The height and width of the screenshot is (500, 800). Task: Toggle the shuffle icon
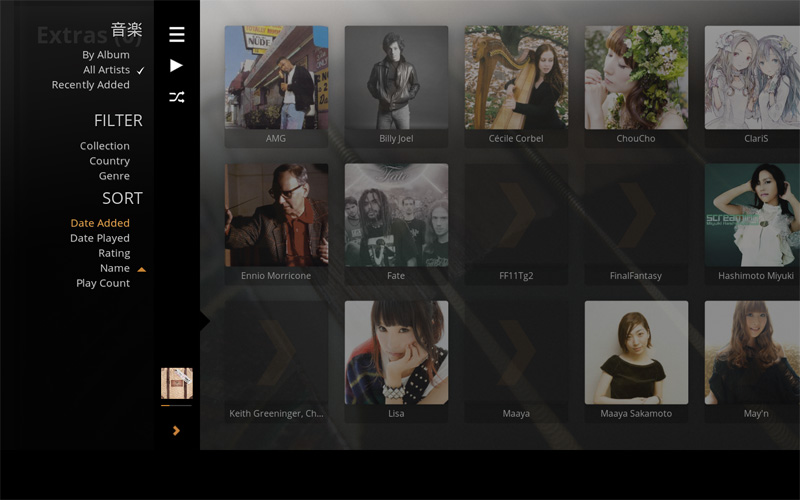pyautogui.click(x=177, y=97)
